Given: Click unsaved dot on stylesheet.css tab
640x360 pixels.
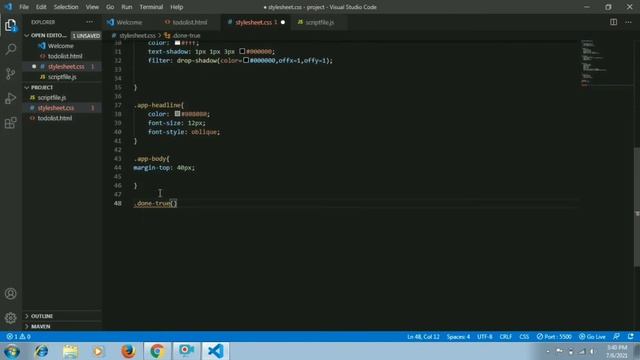Looking at the screenshot, I should 282,22.
